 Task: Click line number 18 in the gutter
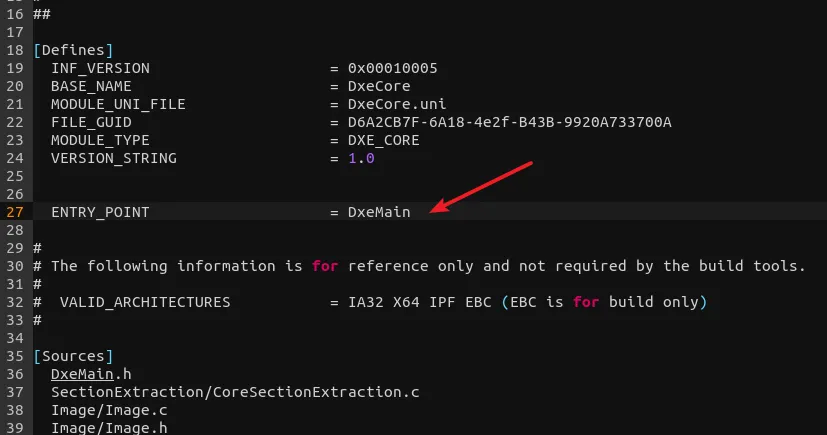coord(15,50)
